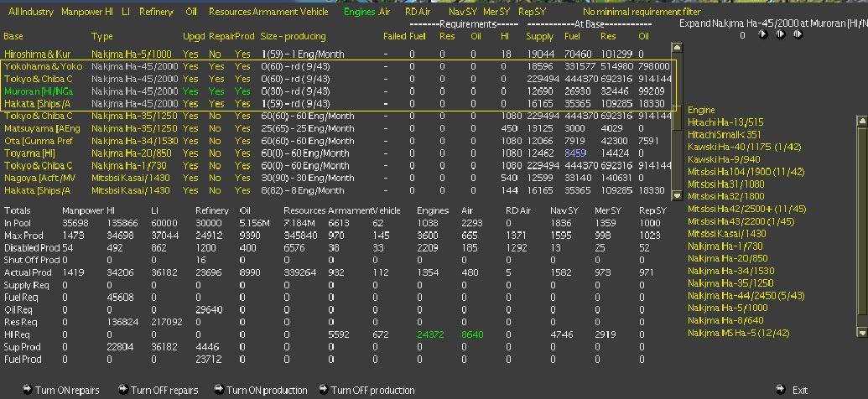Select the Hiroshima & Kur base
This screenshot has height=399, width=868.
click(x=37, y=54)
